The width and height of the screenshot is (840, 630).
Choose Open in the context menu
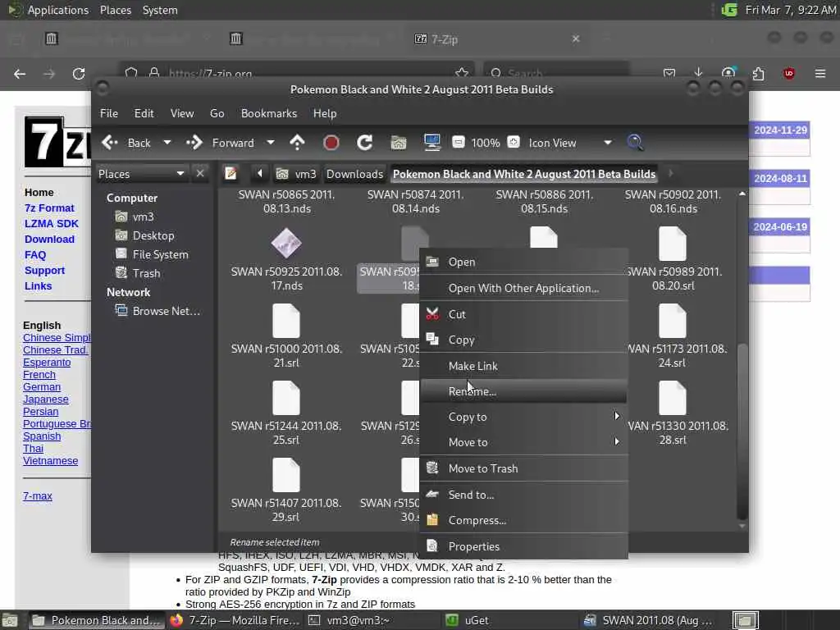pyautogui.click(x=523, y=262)
